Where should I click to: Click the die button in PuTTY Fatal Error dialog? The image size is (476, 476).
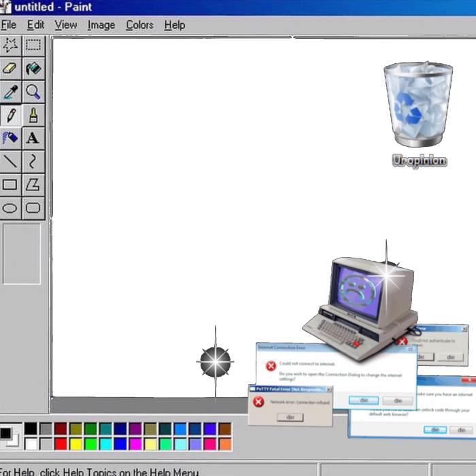coord(290,418)
